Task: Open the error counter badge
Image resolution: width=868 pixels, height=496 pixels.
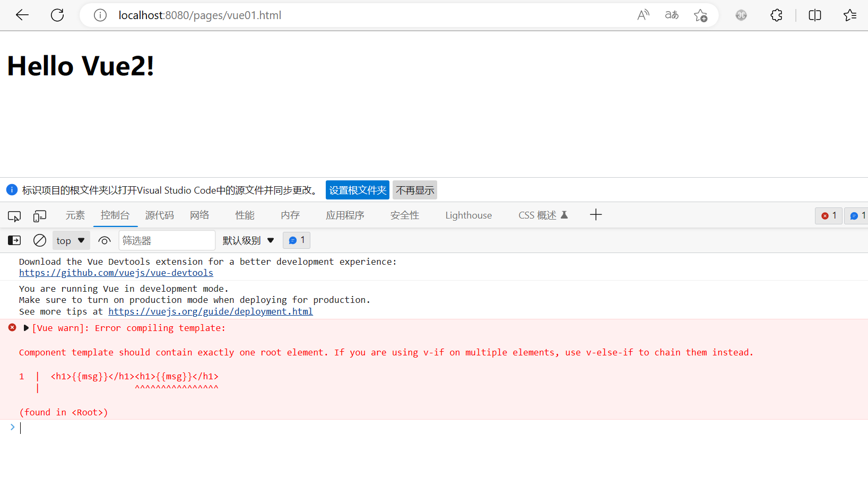Action: point(828,215)
